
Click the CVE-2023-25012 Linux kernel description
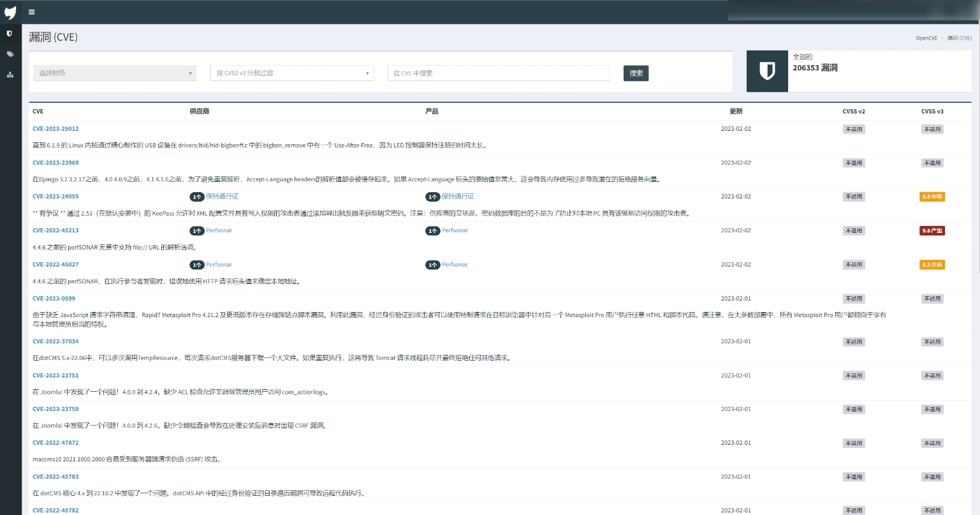(260, 146)
